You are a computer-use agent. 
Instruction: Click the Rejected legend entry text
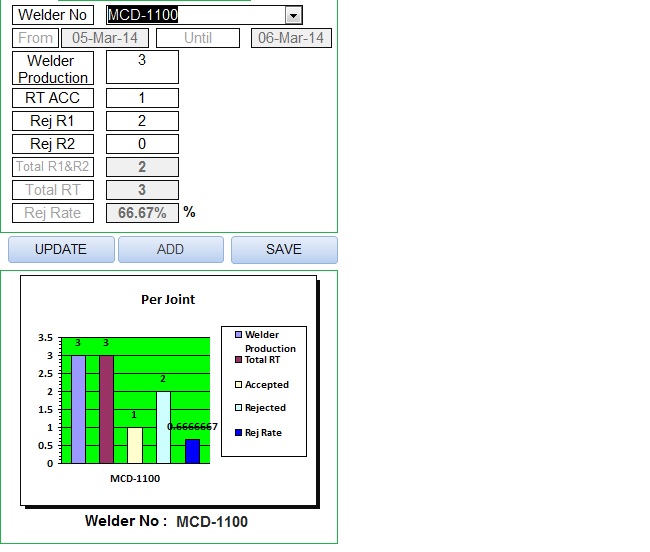(x=265, y=408)
